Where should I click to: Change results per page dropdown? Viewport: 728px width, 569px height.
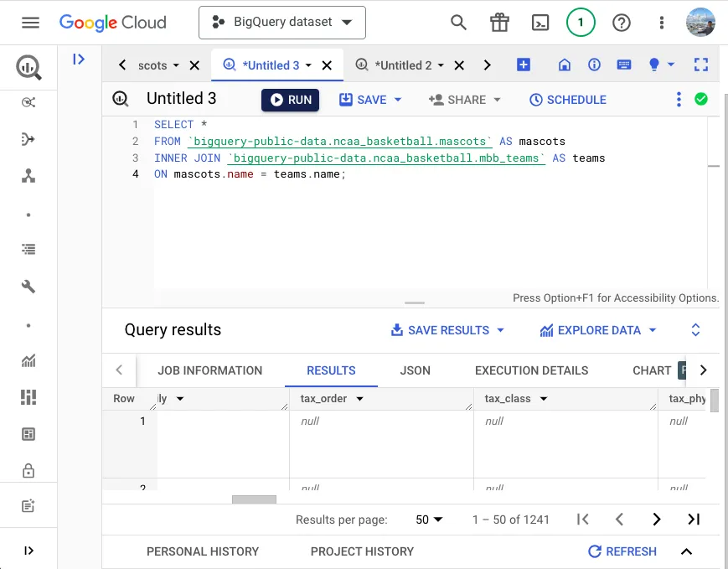[x=429, y=520]
